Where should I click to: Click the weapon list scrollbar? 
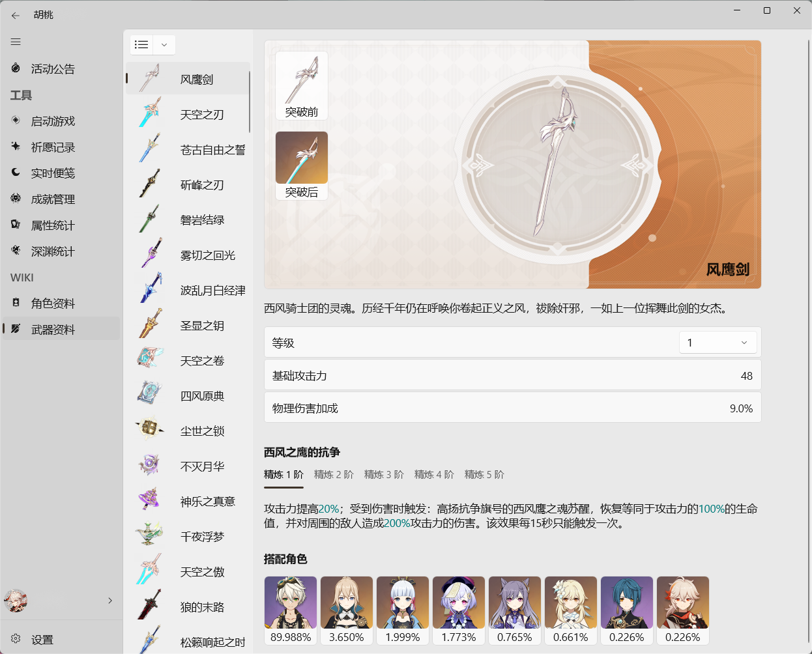point(250,100)
